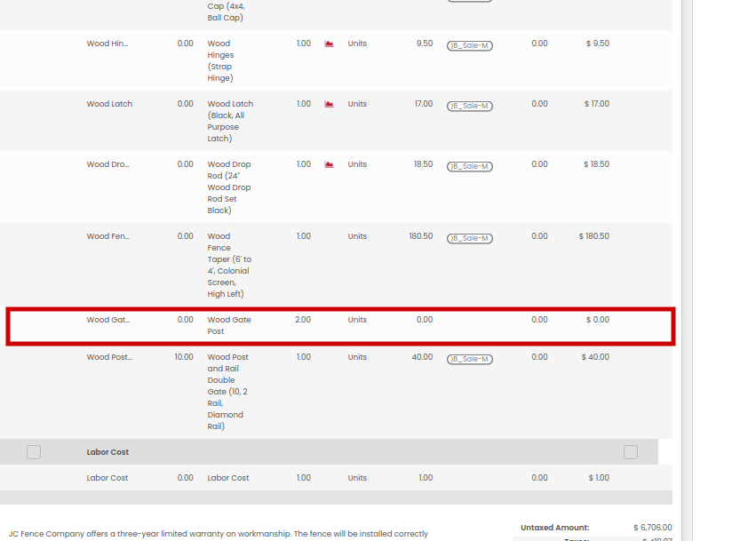
Task: Click Units field in Wood Drop Rod row
Action: (357, 164)
